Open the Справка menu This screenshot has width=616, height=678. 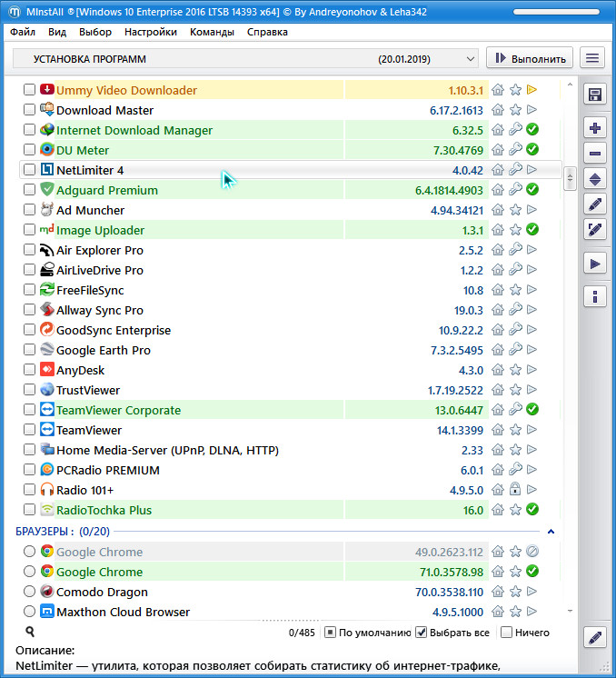click(x=267, y=32)
